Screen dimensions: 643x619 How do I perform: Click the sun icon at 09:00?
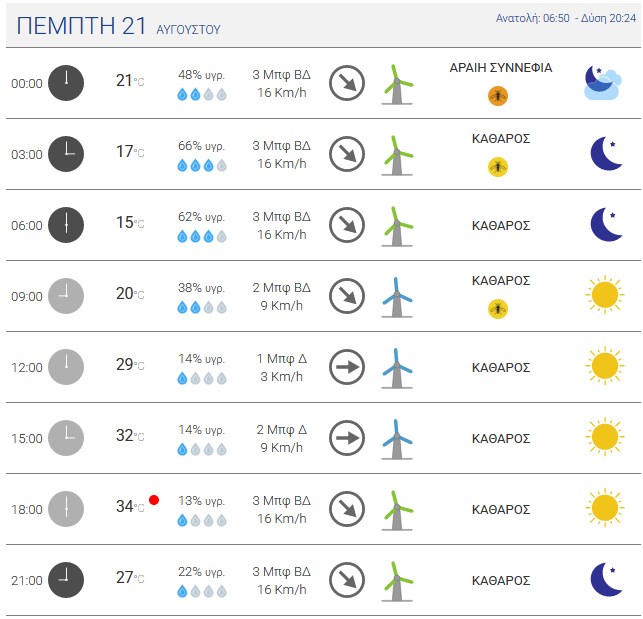605,295
